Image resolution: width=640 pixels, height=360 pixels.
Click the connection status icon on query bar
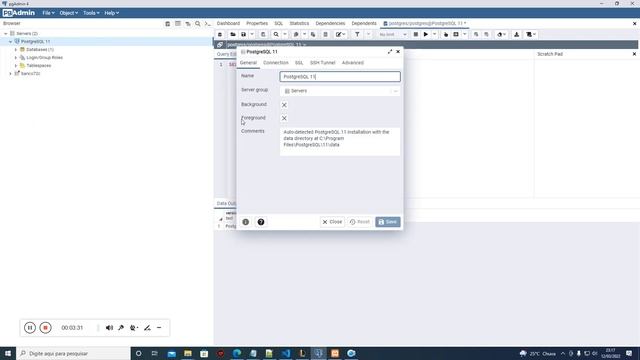point(220,44)
